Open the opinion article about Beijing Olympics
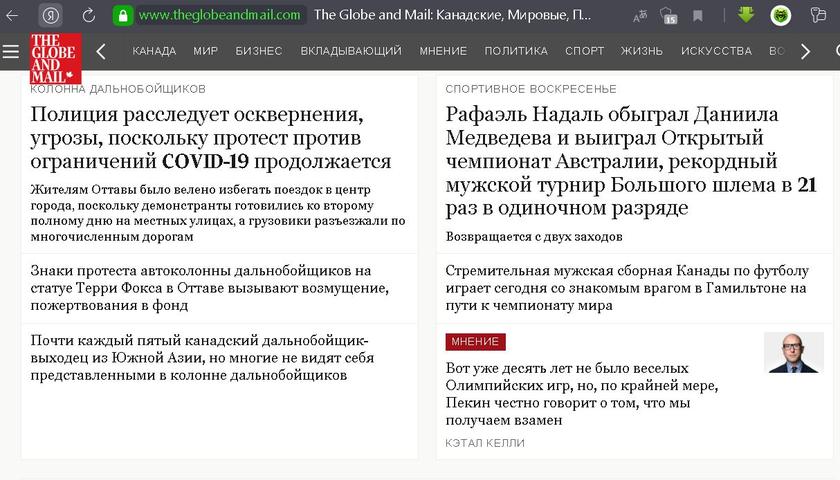840x480 pixels. [581, 394]
